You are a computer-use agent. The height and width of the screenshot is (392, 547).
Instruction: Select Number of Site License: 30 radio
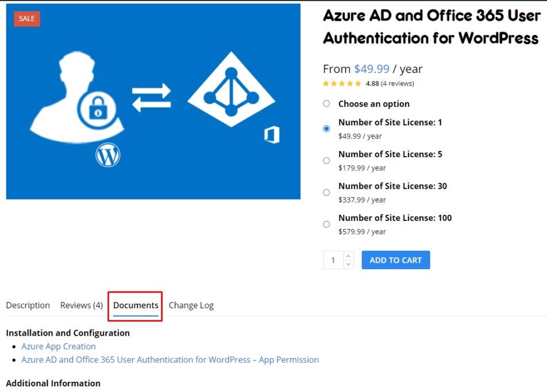(326, 192)
